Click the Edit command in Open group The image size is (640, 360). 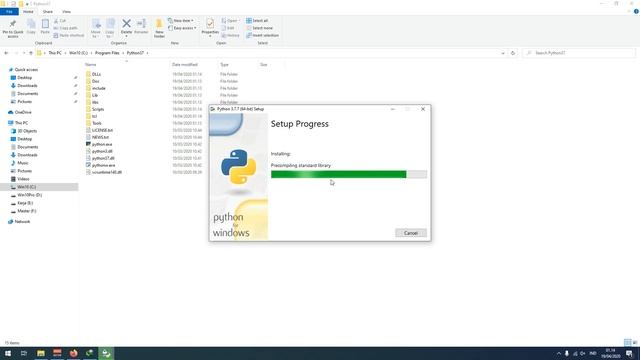point(228,28)
